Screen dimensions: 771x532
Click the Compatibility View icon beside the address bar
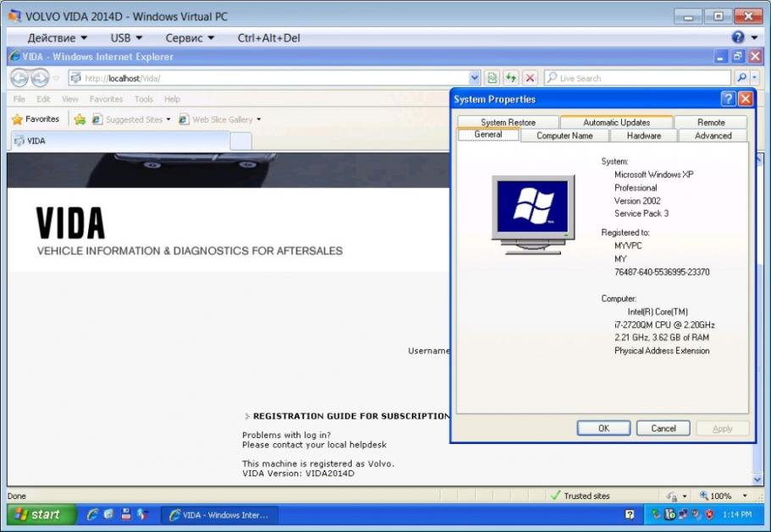[491, 78]
